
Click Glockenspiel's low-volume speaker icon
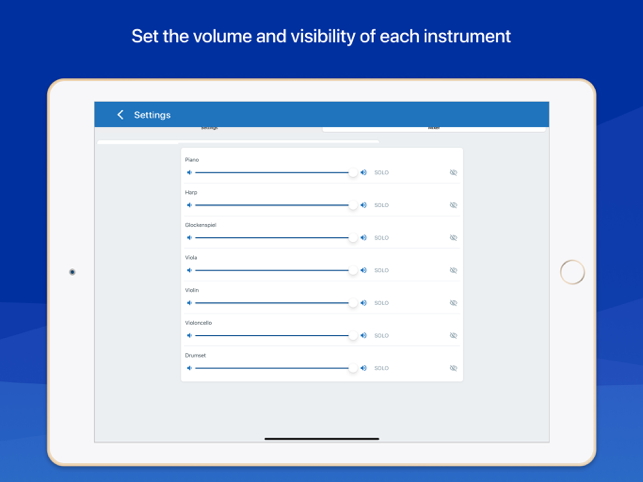pos(189,238)
